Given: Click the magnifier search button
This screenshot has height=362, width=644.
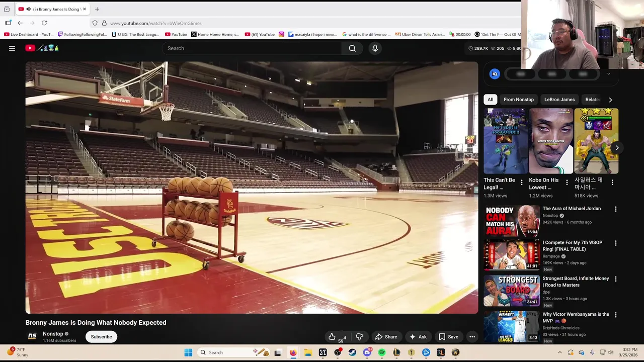Looking at the screenshot, I should (x=352, y=48).
